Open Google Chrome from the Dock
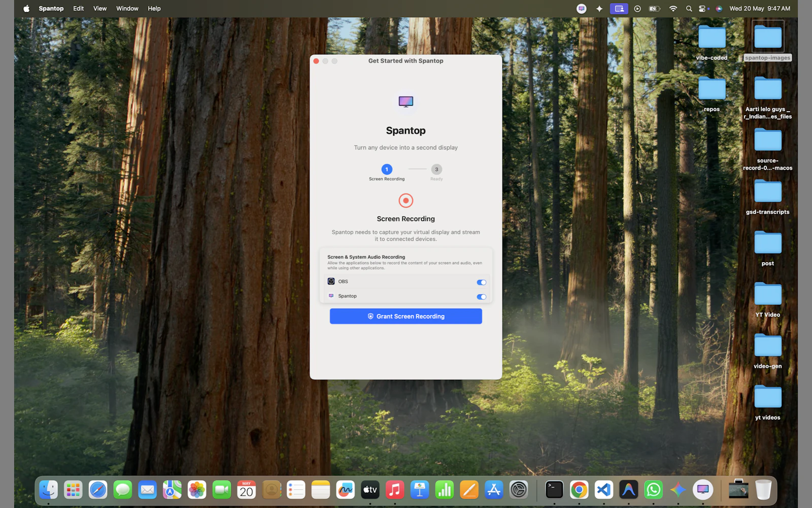812x508 pixels. 579,490
